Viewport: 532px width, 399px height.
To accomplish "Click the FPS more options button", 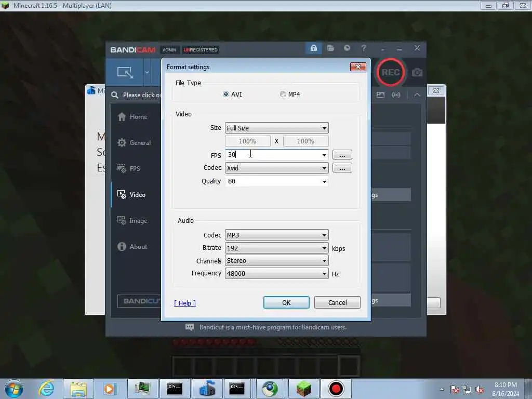I will [342, 155].
